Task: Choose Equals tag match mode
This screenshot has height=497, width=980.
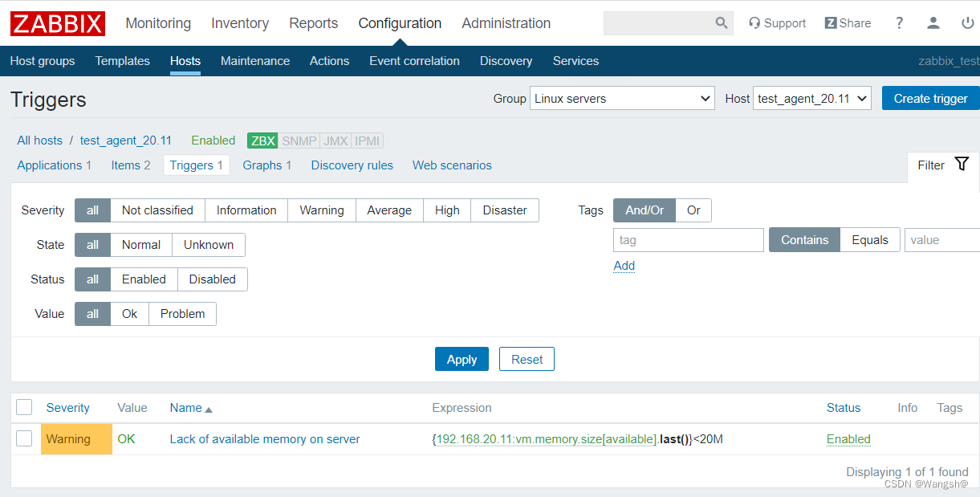Action: (870, 240)
